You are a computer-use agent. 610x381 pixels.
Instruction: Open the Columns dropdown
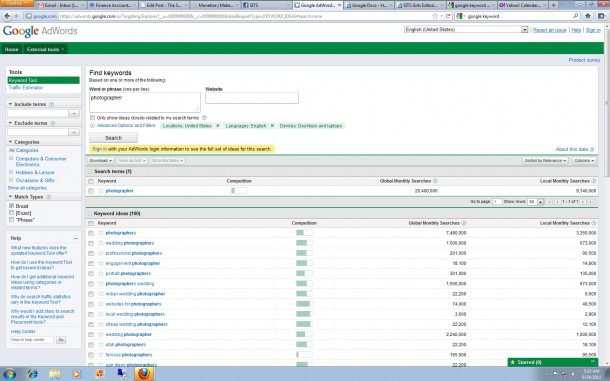pos(584,160)
